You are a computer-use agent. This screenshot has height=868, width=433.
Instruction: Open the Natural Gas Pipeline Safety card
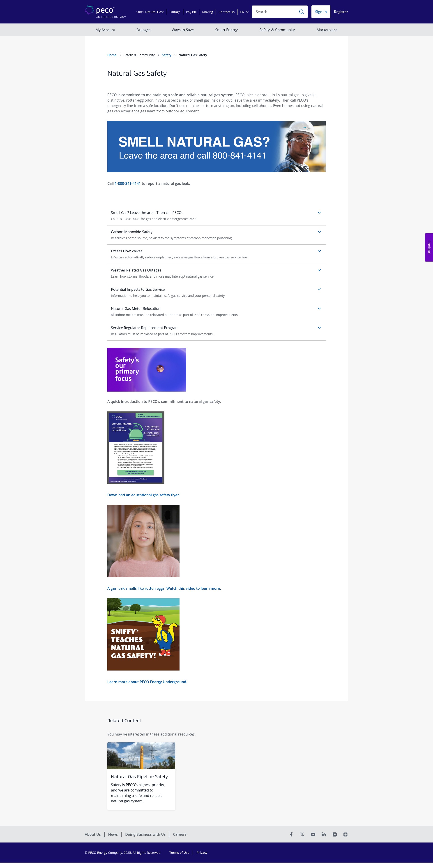[x=141, y=776]
